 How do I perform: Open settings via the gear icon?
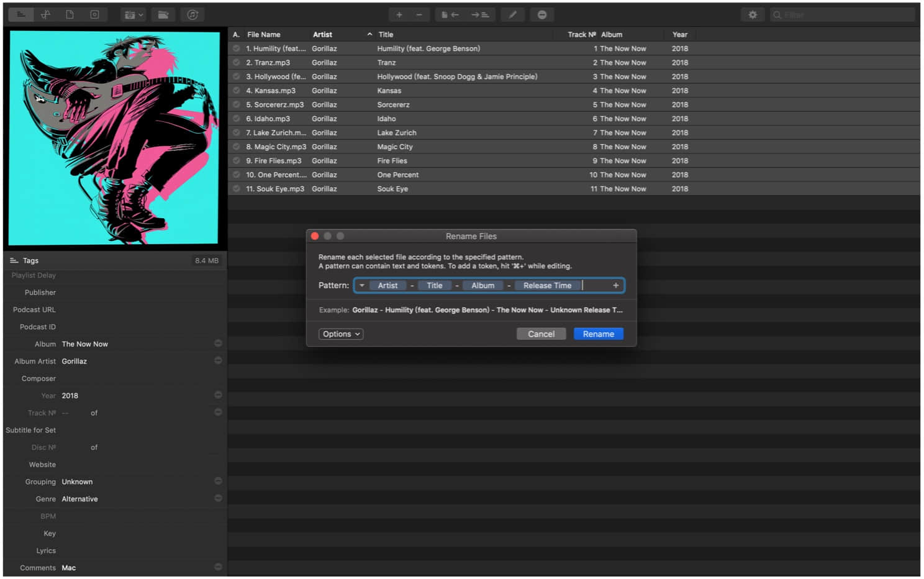(753, 15)
